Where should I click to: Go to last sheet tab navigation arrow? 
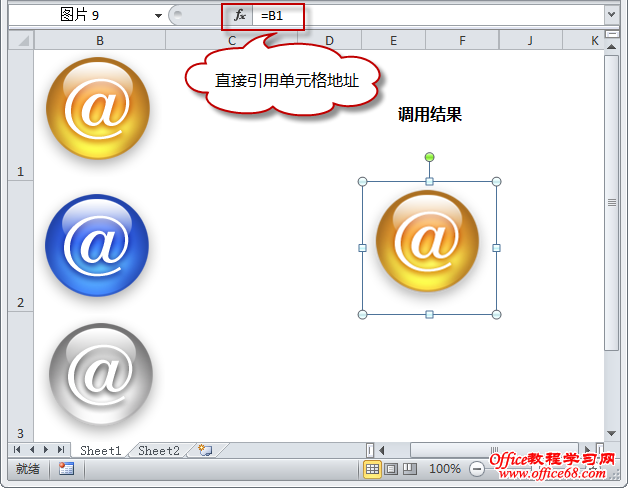tap(60, 450)
